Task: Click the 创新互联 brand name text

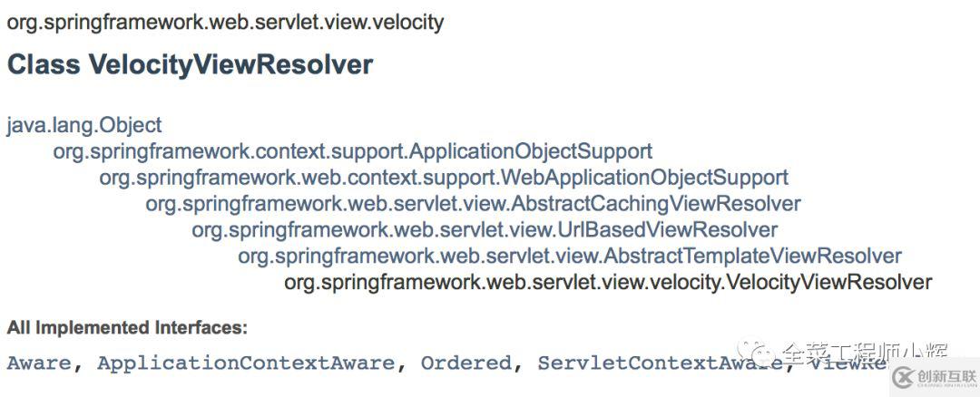Action: click(x=946, y=376)
